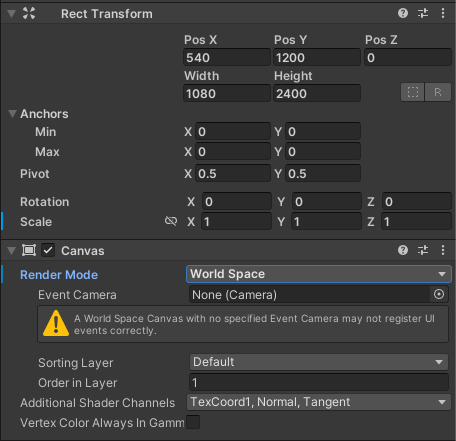Click Anchors Max Y field
Viewport: 456px width, 441px height.
tap(323, 152)
